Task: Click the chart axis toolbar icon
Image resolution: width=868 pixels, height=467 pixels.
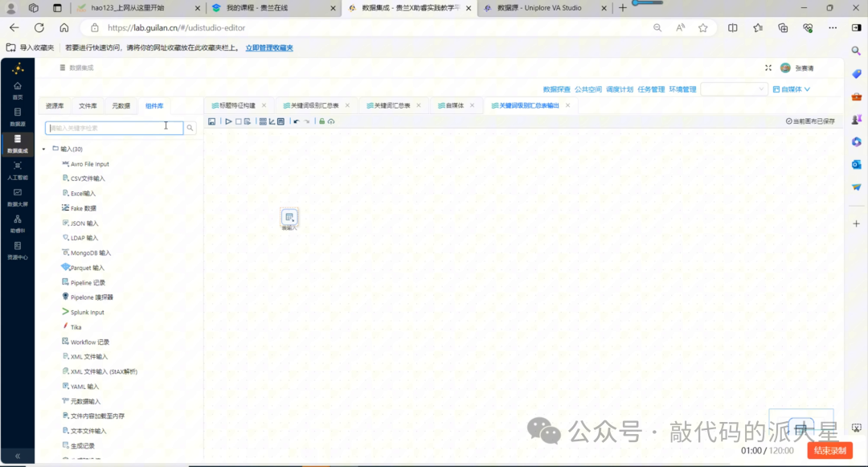Action: pos(272,121)
